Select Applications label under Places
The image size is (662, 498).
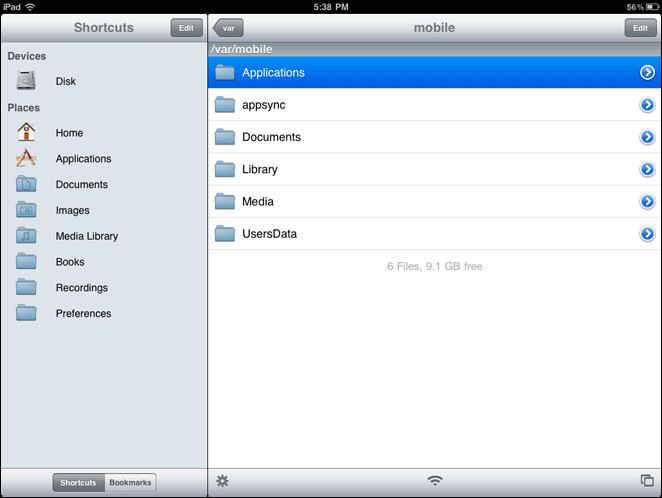[x=84, y=159]
